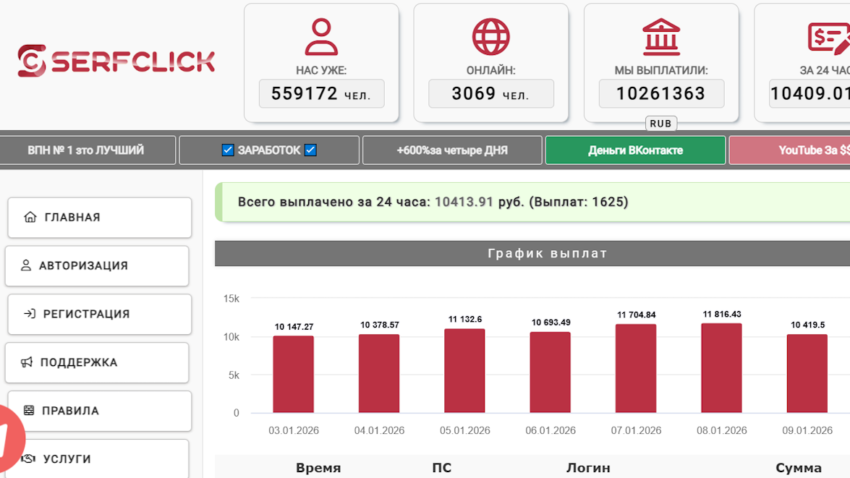Click the green Деньги ВКонтакте banner
This screenshot has width=850, height=478.
tap(635, 150)
